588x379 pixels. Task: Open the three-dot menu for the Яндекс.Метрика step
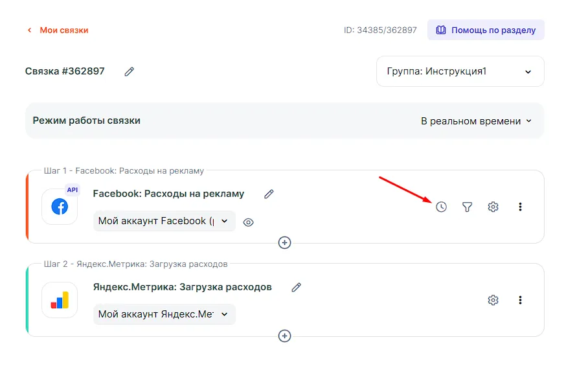click(x=520, y=300)
